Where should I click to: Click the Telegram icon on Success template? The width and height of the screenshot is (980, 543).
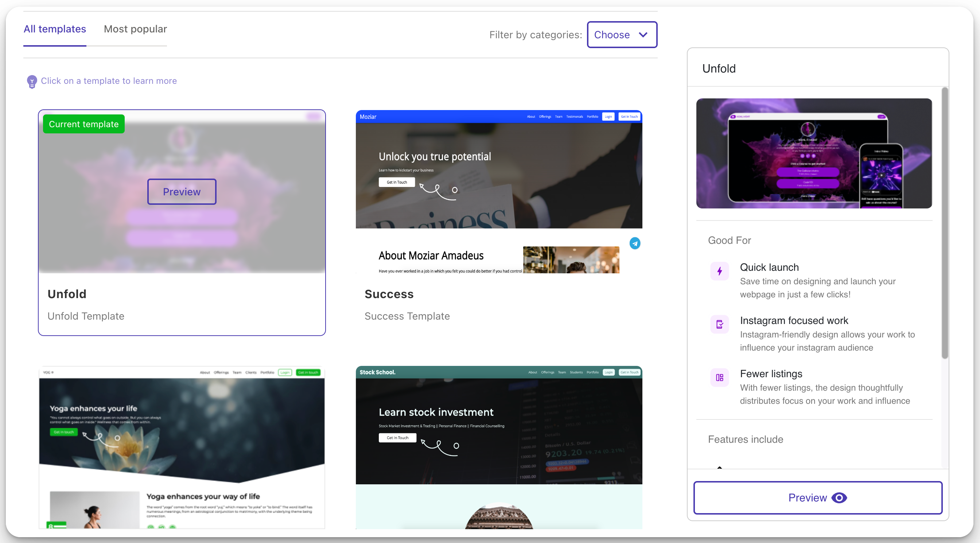(635, 243)
